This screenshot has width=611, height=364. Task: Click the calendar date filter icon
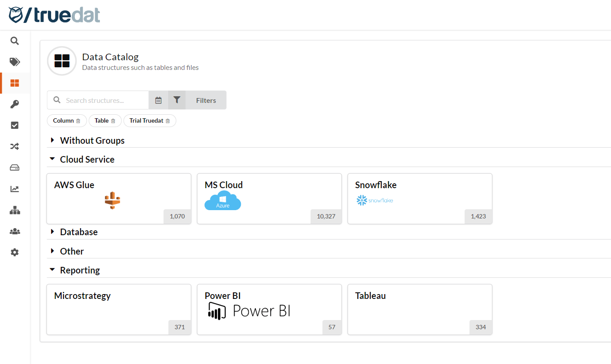[158, 100]
